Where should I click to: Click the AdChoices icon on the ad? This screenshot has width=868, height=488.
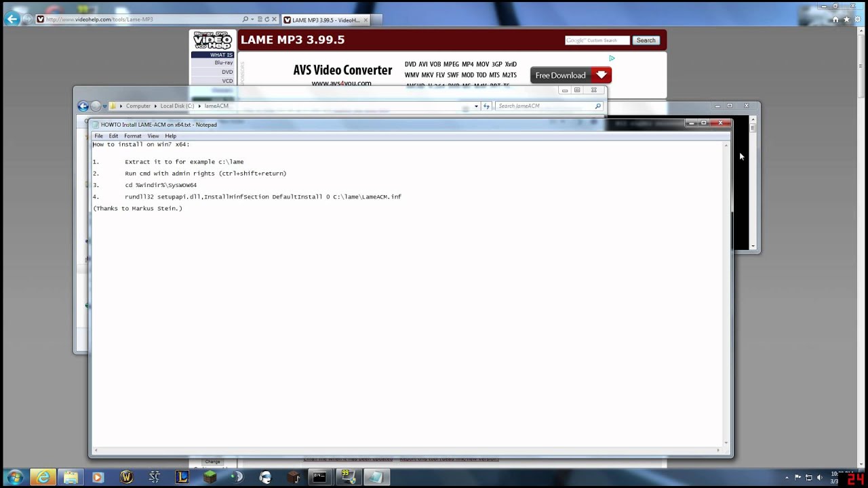coord(611,58)
